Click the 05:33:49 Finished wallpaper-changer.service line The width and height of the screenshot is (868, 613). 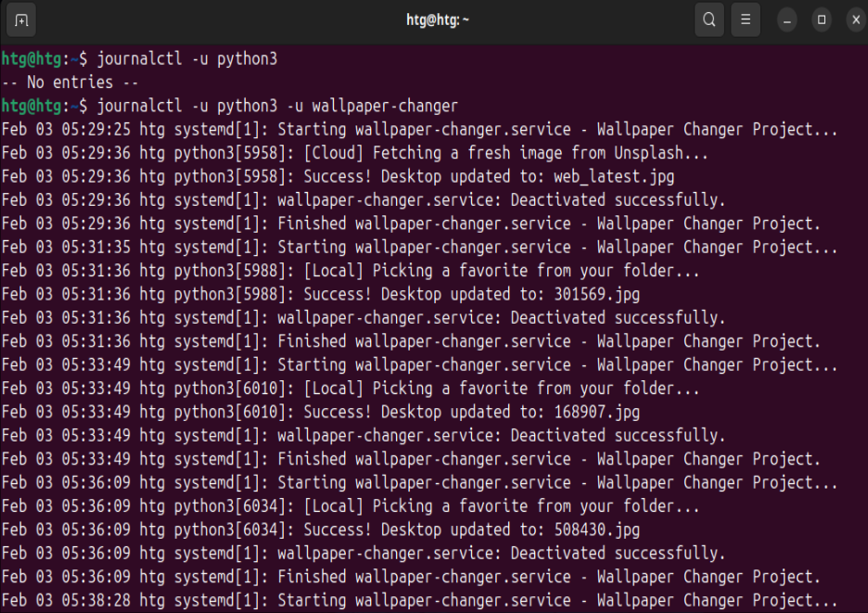411,459
